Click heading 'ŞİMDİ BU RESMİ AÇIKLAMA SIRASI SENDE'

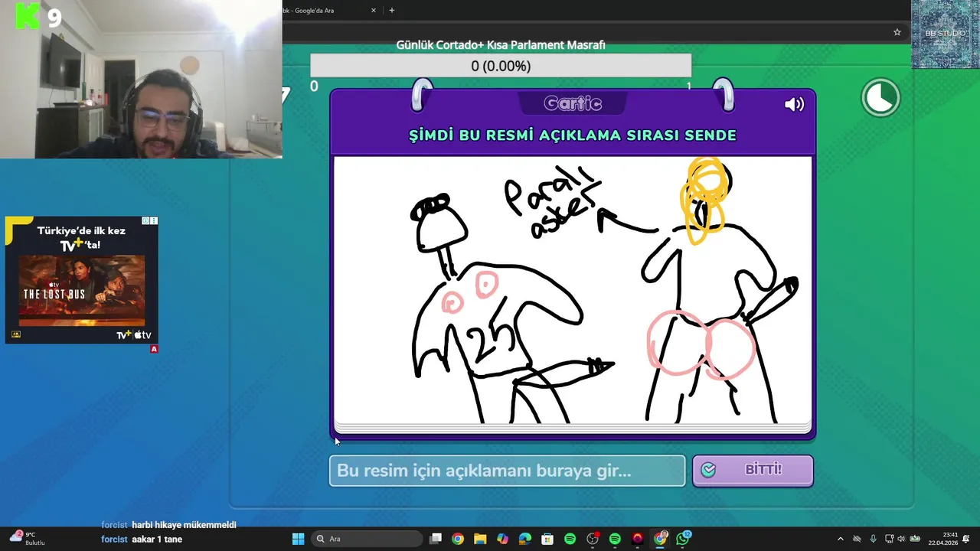point(573,135)
